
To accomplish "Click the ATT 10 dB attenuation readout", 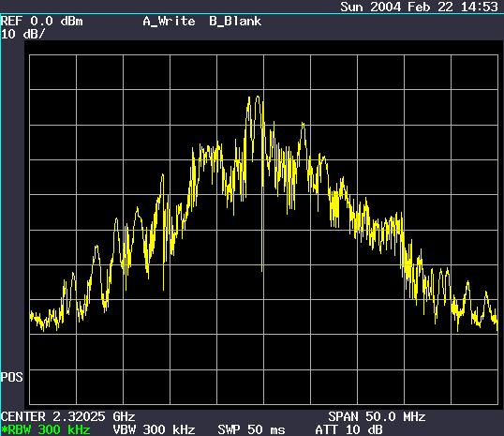I will [348, 429].
